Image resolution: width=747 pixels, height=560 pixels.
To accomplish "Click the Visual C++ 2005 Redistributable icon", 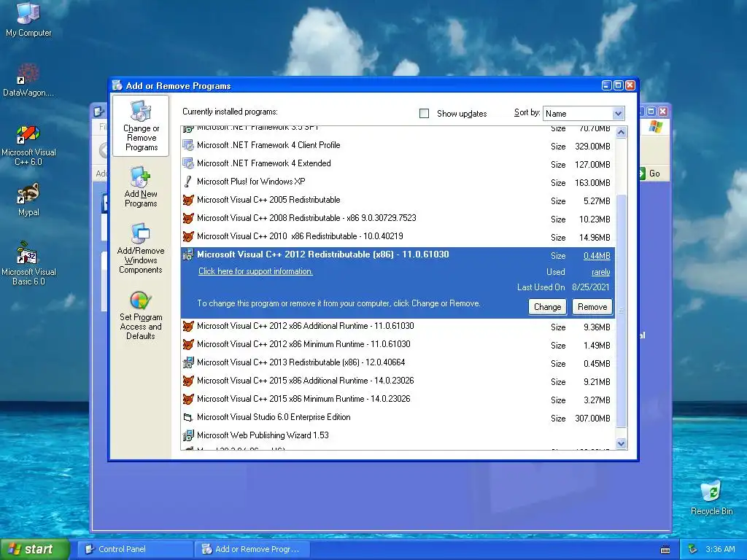I will [x=188, y=200].
